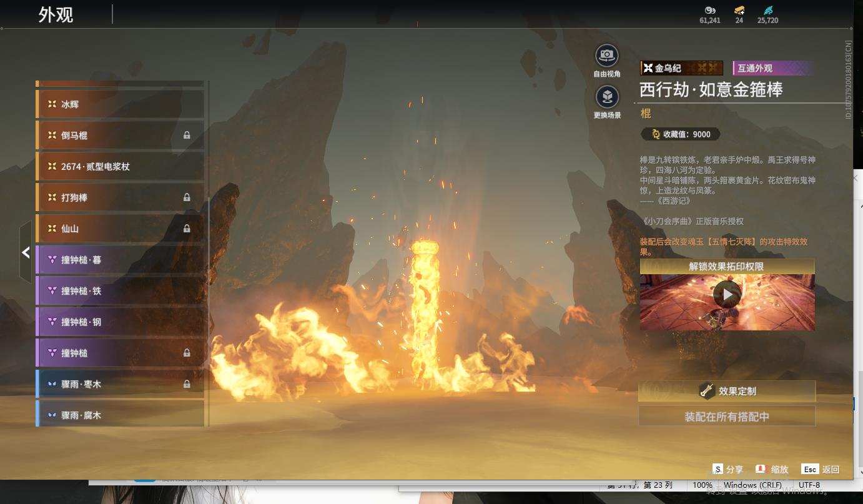Image resolution: width=863 pixels, height=504 pixels.
Task: Click 装配在所有搭配中 equip button
Action: (727, 417)
